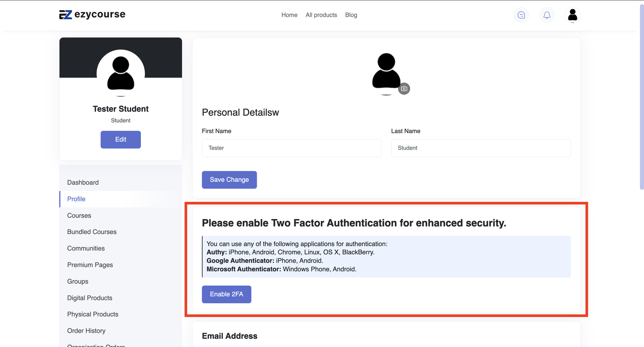Open the notifications bell
The image size is (644, 347).
[547, 15]
